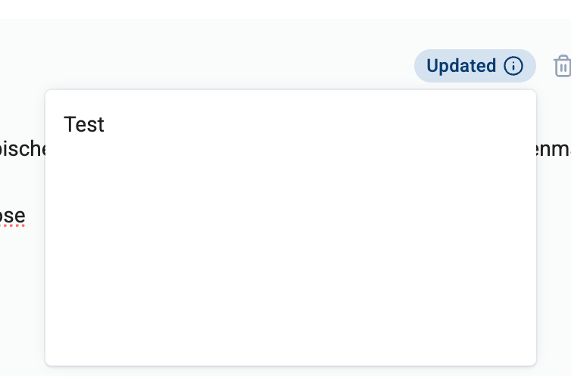This screenshot has height=392, width=571.
Task: Click the white strip above the gray panel
Action: click(285, 9)
